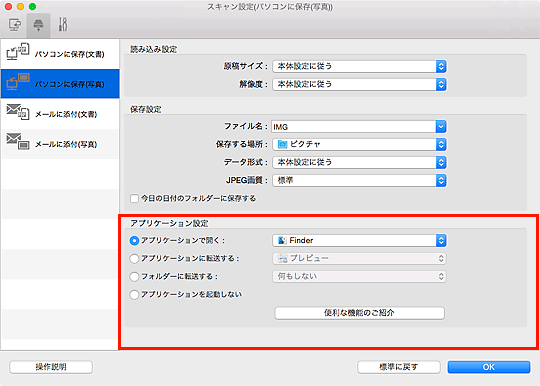
Task: Click the プレビュー app icon
Action: [x=283, y=258]
